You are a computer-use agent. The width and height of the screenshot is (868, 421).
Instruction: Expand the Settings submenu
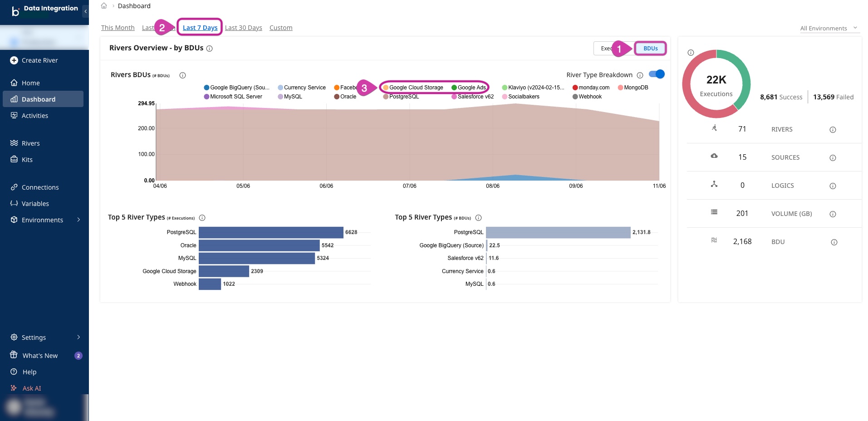tap(78, 338)
